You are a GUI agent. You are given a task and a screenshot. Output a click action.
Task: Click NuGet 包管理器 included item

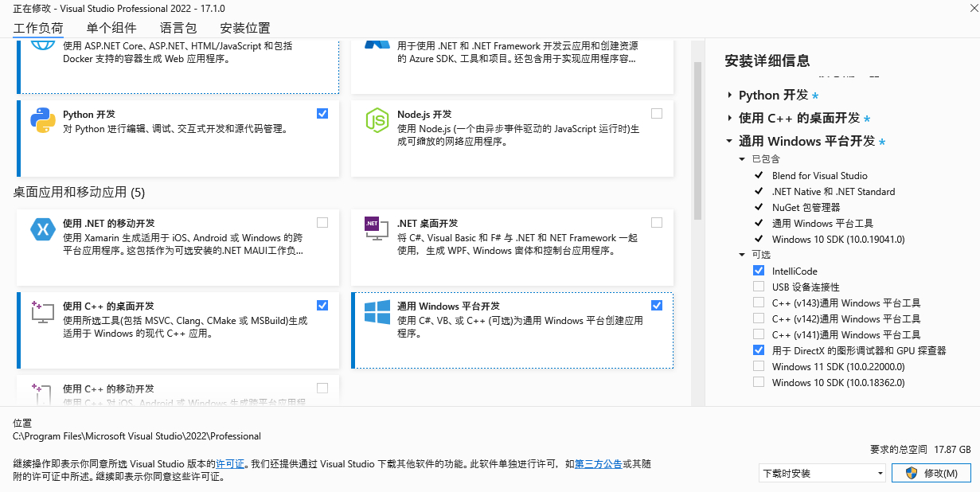806,207
